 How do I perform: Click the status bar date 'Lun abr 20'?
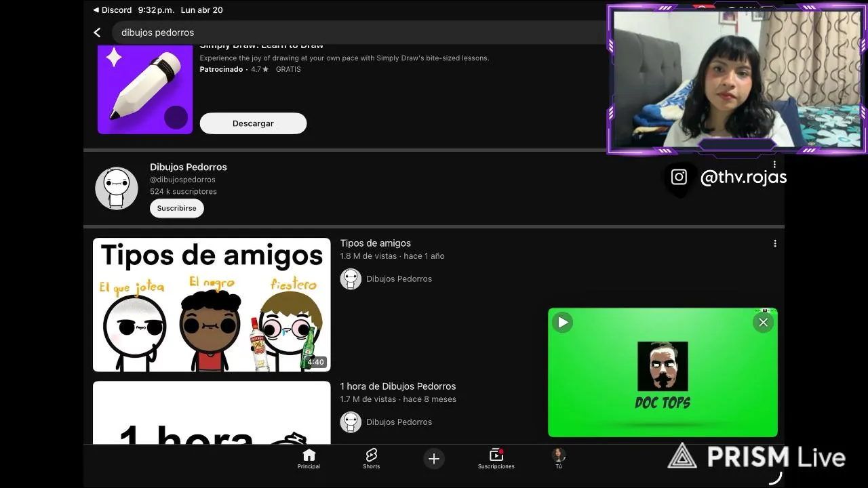click(x=201, y=10)
